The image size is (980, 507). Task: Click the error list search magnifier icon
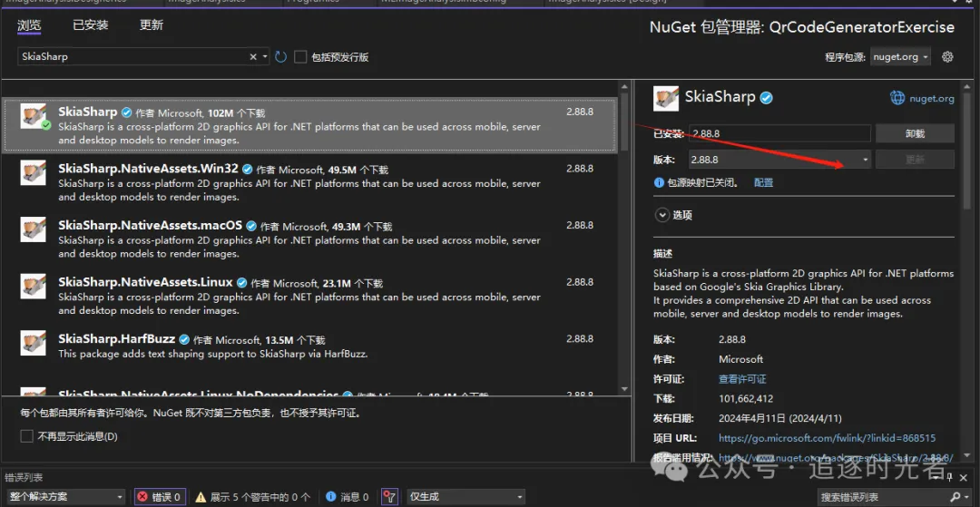pyautogui.click(x=955, y=497)
